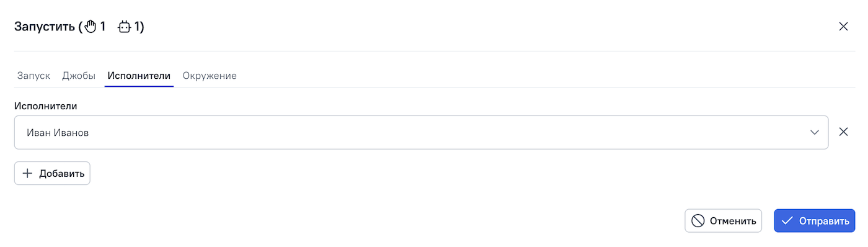Click the Запустить dialog title text
Viewport: 868px width, 247px height.
coord(44,27)
